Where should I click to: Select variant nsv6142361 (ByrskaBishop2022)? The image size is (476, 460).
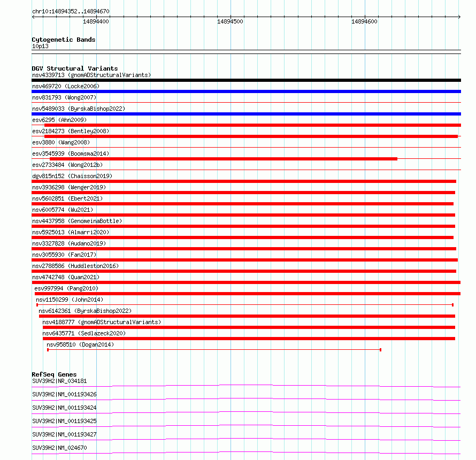click(x=85, y=311)
